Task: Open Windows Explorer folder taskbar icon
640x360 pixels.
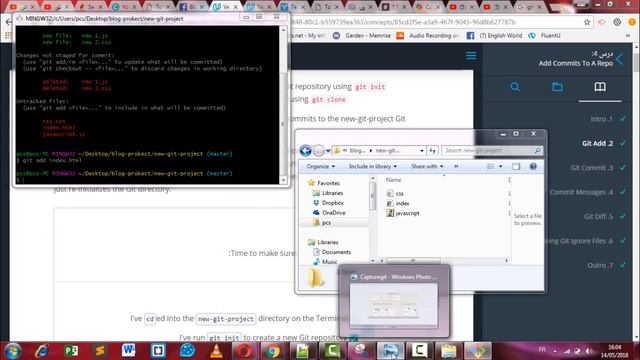Action: [x=449, y=351]
